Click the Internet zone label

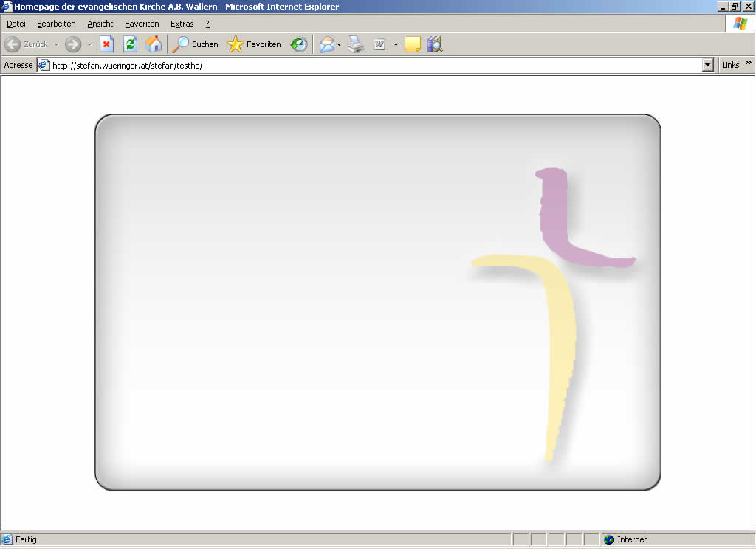(632, 539)
